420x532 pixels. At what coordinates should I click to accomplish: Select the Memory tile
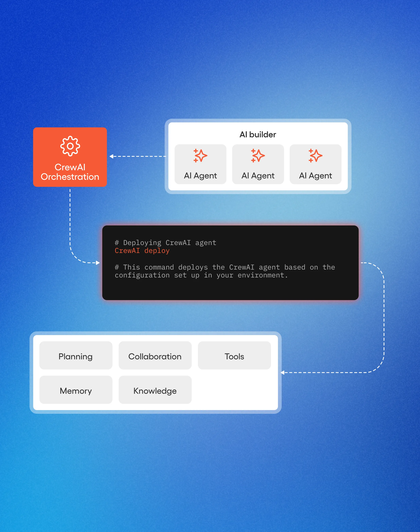click(76, 389)
